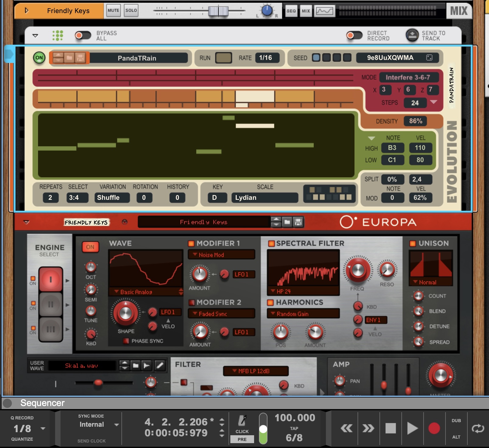This screenshot has width=489, height=448.
Task: Click the green players grid icon
Action: (x=58, y=35)
